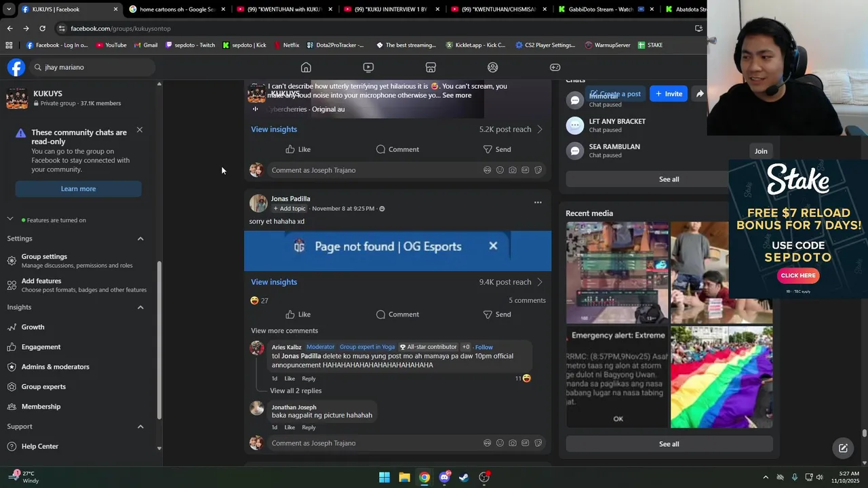868x488 pixels.
Task: Open 9.4K post reach arrow
Action: click(540, 282)
